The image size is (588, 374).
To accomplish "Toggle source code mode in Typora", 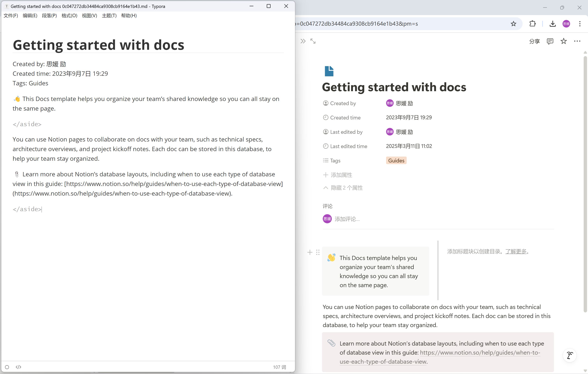I will [18, 367].
